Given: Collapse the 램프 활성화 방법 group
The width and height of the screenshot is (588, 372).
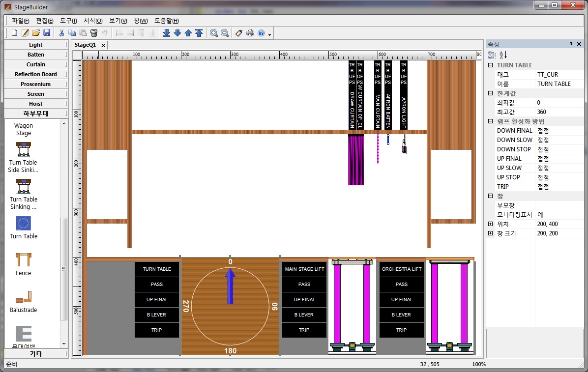Looking at the screenshot, I should 490,121.
